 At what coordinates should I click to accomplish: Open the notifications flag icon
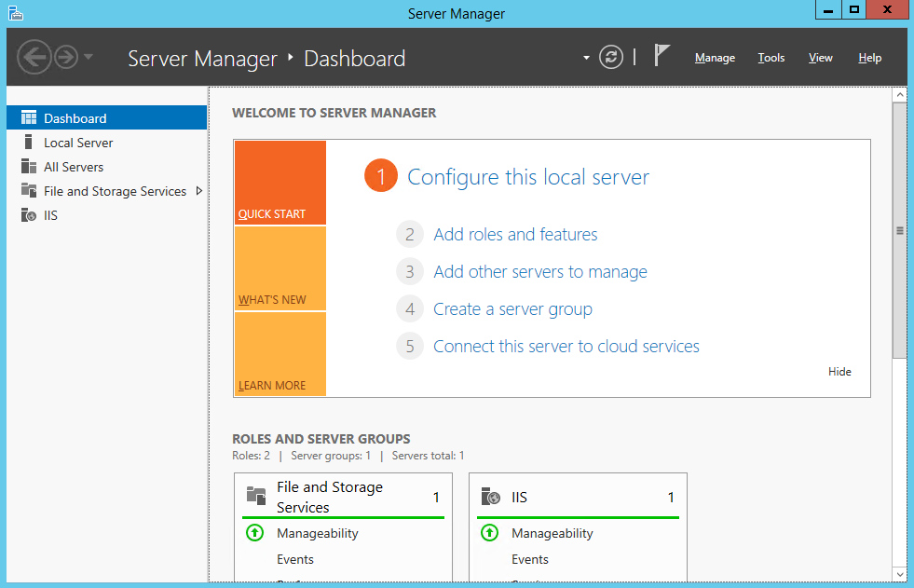pyautogui.click(x=662, y=57)
